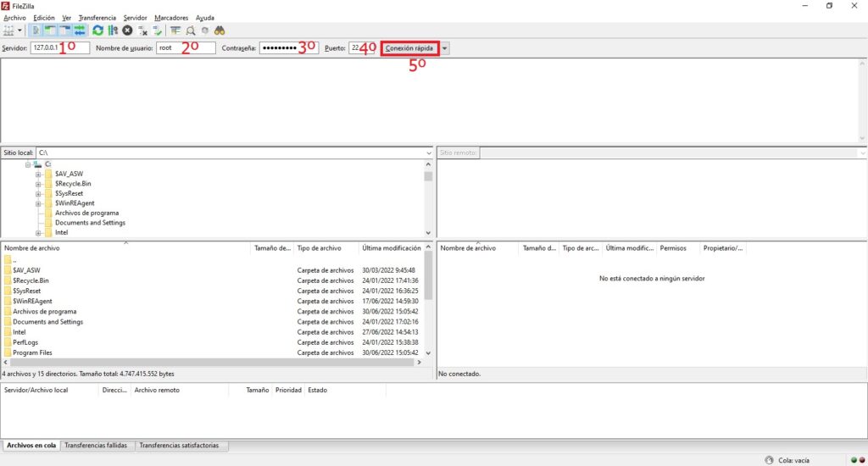Image resolution: width=868 pixels, height=466 pixels.
Task: Select the parent directory '..' folder icon
Action: point(8,259)
